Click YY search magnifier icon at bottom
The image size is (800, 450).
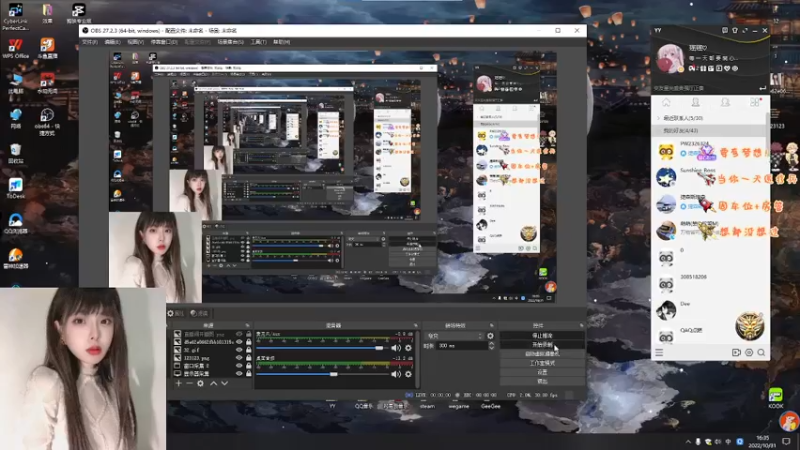coord(761,353)
